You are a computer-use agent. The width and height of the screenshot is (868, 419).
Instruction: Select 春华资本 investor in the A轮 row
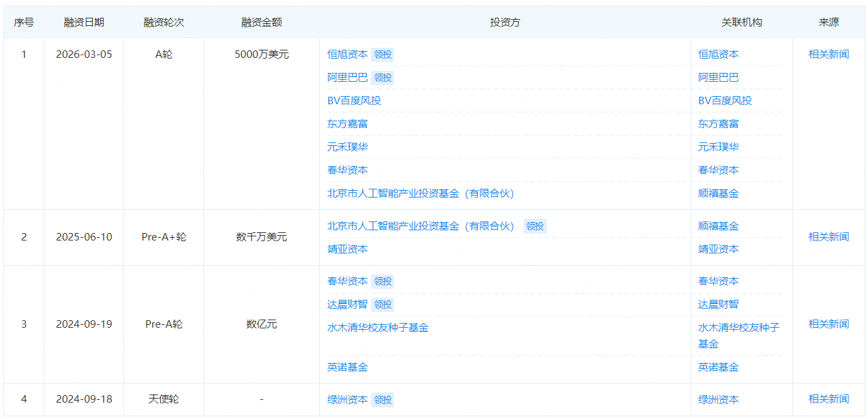click(347, 170)
